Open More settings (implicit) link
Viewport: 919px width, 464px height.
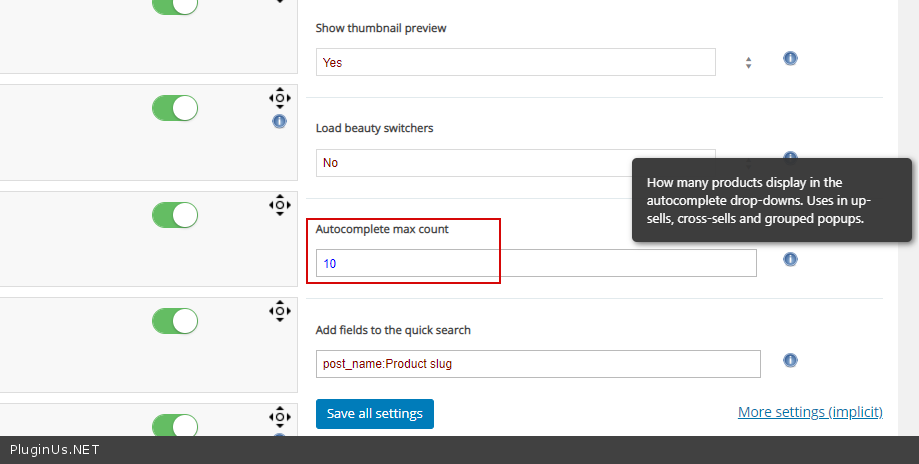click(810, 412)
